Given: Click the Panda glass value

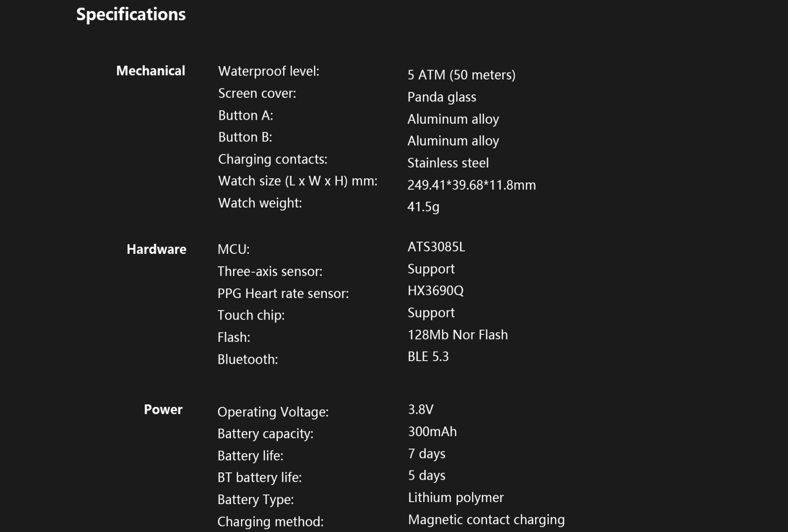Looking at the screenshot, I should pyautogui.click(x=442, y=97).
